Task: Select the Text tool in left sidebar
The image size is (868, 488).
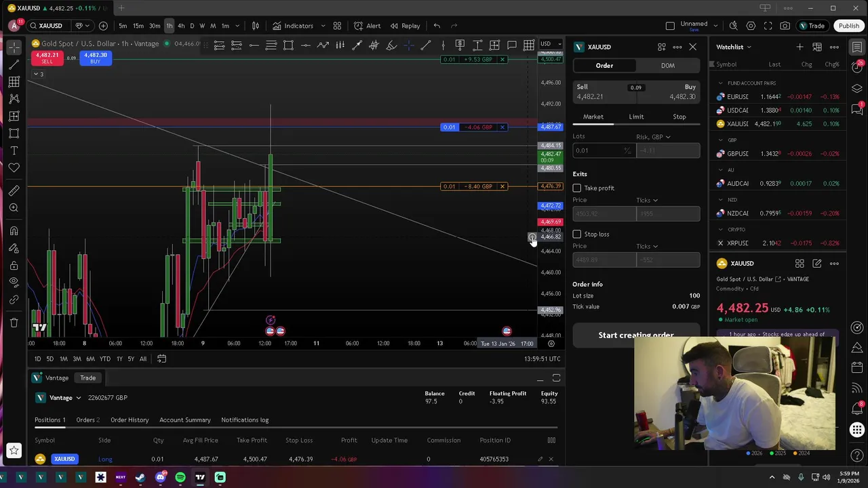Action: tap(14, 150)
